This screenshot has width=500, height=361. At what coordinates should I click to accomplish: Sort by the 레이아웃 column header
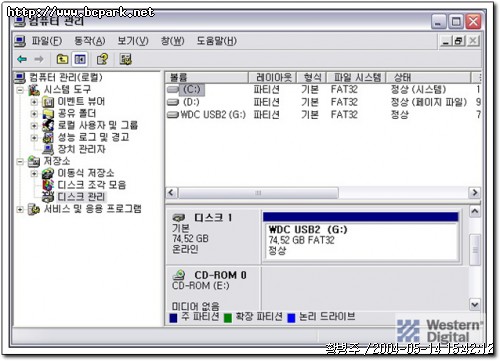(272, 78)
